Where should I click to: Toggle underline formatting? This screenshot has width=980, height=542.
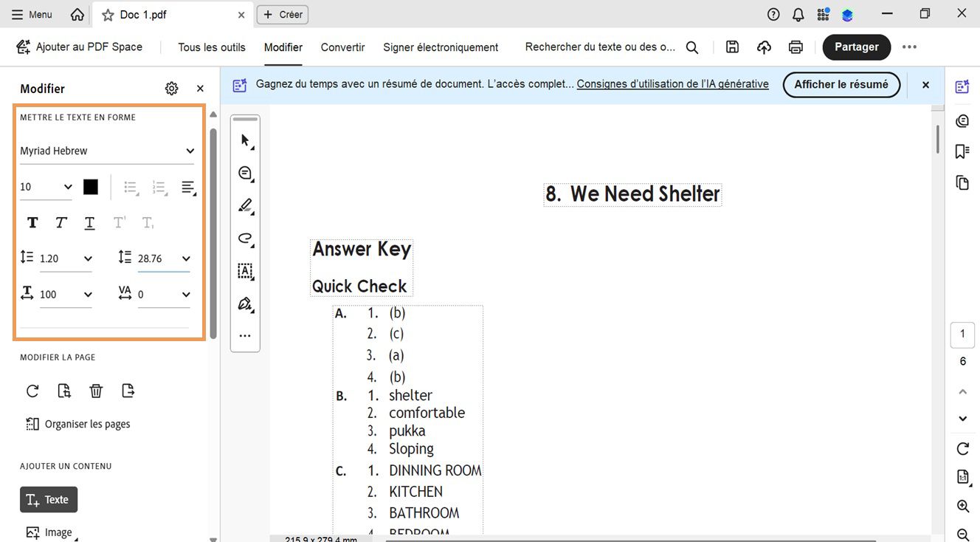[89, 222]
